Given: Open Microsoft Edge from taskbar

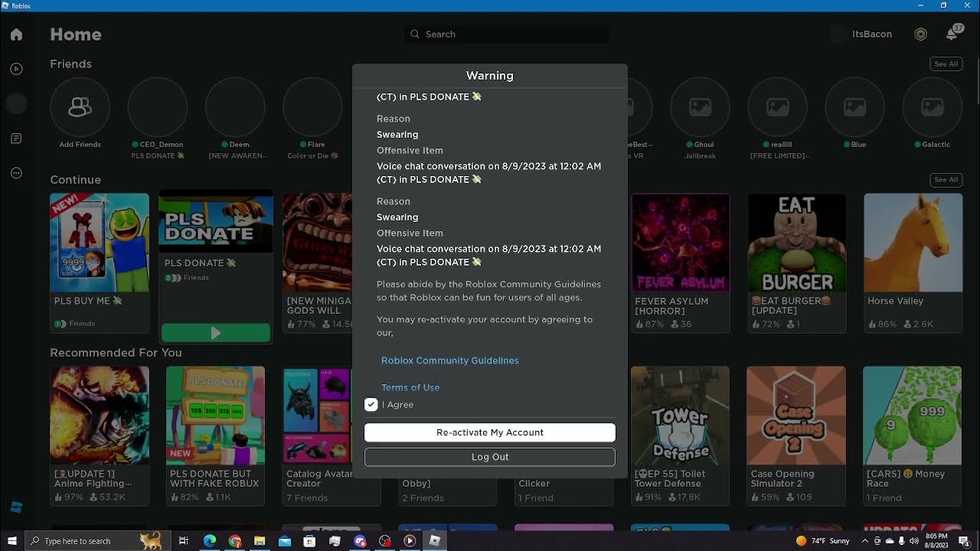Looking at the screenshot, I should [x=210, y=541].
